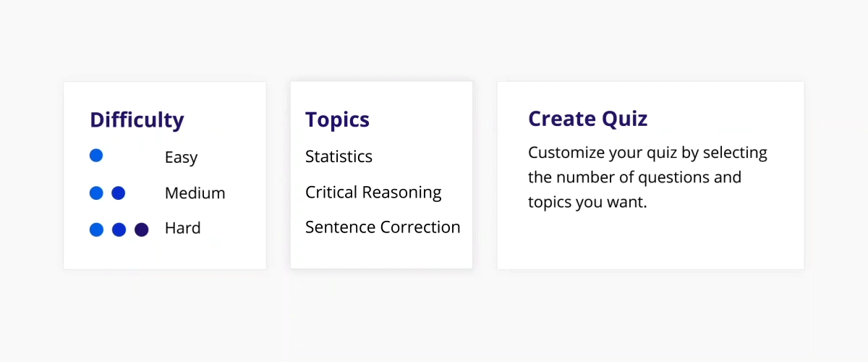
Task: Open the Create Quiz heading
Action: [587, 119]
